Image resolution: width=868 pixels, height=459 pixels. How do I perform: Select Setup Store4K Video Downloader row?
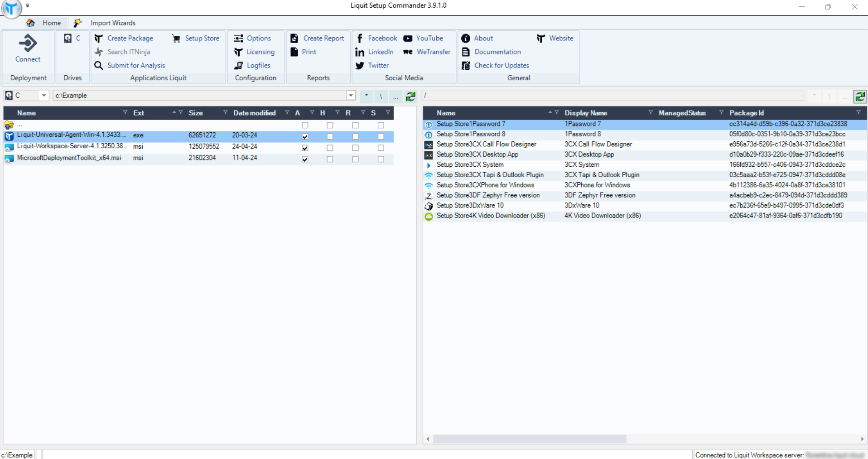click(645, 216)
